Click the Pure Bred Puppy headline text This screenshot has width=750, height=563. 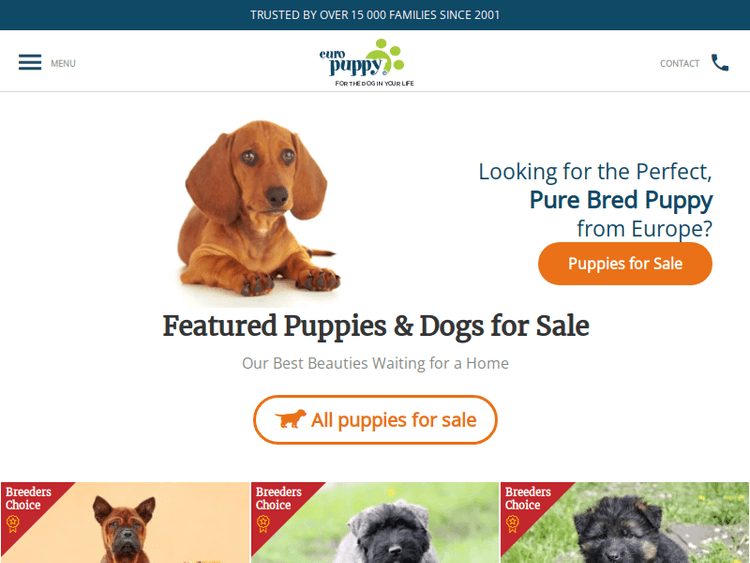(x=621, y=200)
